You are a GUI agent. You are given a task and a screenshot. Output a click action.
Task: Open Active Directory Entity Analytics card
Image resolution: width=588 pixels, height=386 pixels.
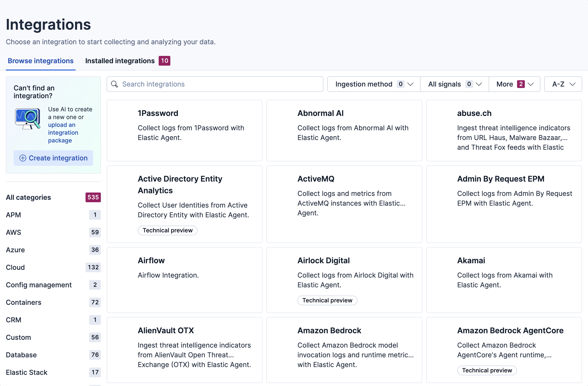pos(185,204)
